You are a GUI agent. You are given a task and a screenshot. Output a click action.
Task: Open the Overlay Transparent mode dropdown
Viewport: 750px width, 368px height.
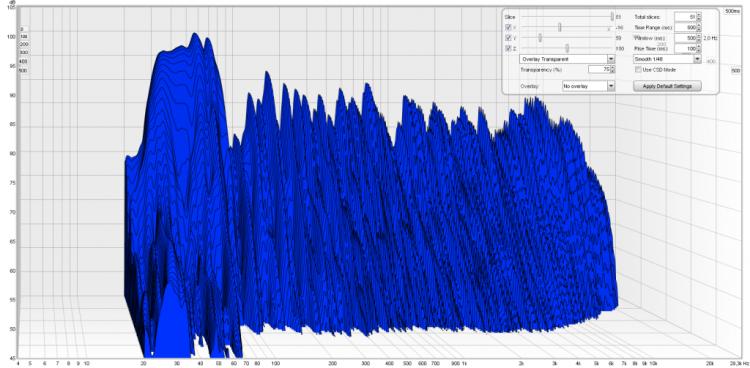(567, 59)
